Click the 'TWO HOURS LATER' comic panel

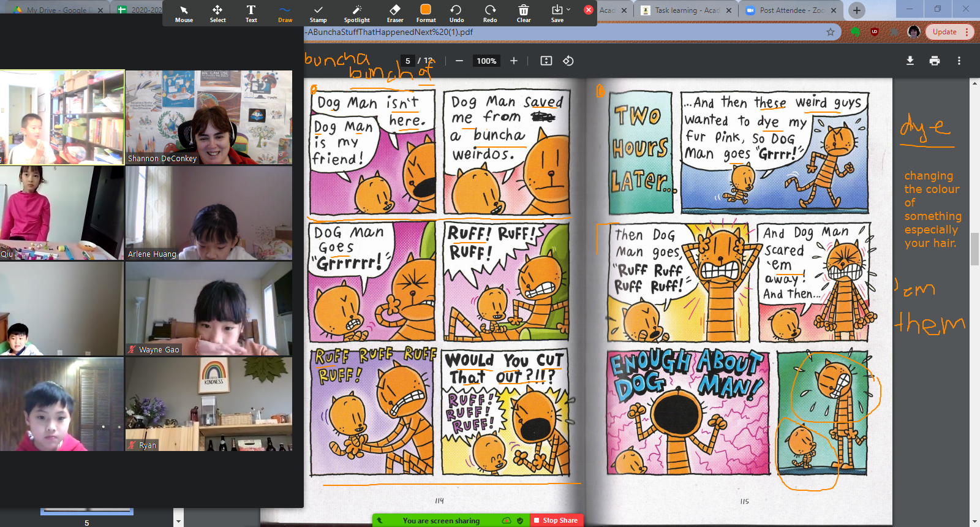641,151
